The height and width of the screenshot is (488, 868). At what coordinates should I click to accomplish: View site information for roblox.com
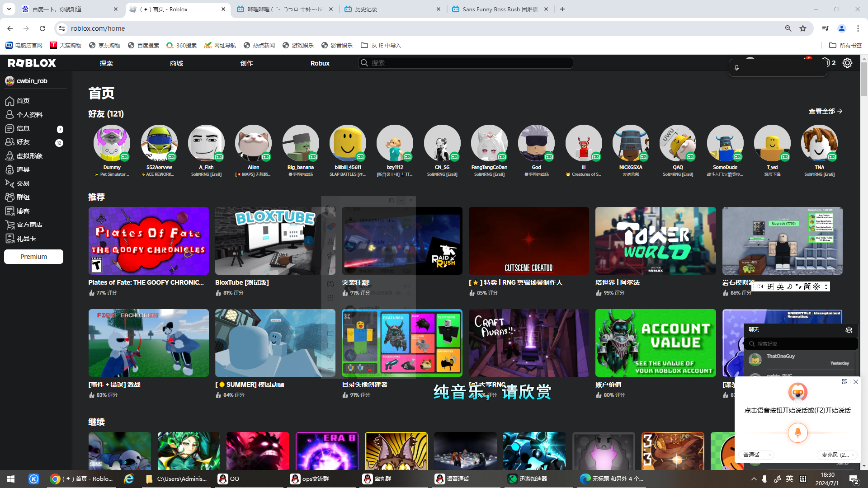pyautogui.click(x=62, y=28)
